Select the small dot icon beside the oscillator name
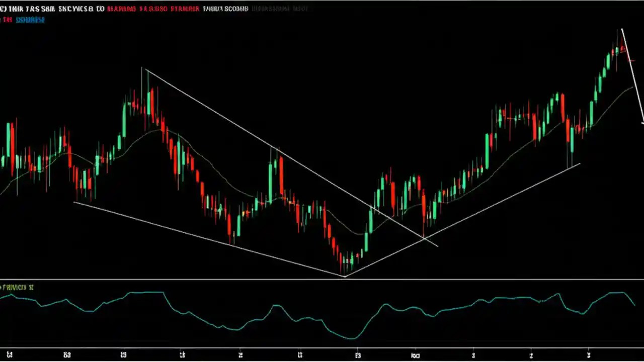The width and height of the screenshot is (644, 362). click(2, 288)
